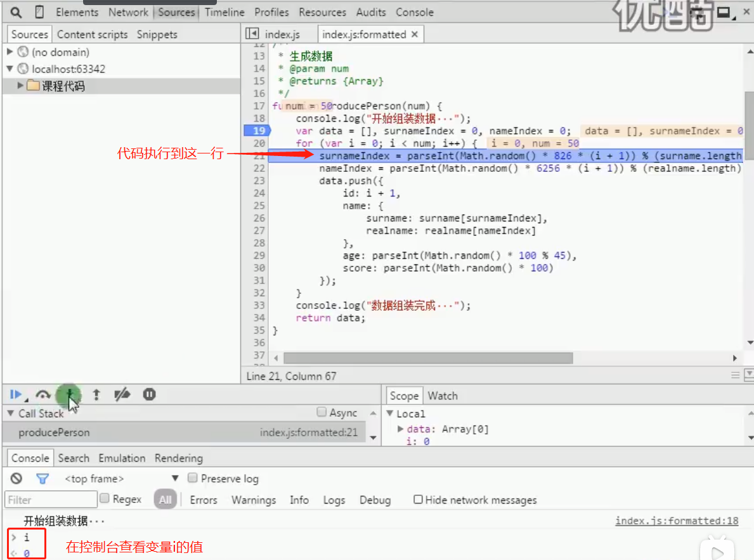Select the Scope tab
Screen dimensions: 754x560
(x=404, y=396)
